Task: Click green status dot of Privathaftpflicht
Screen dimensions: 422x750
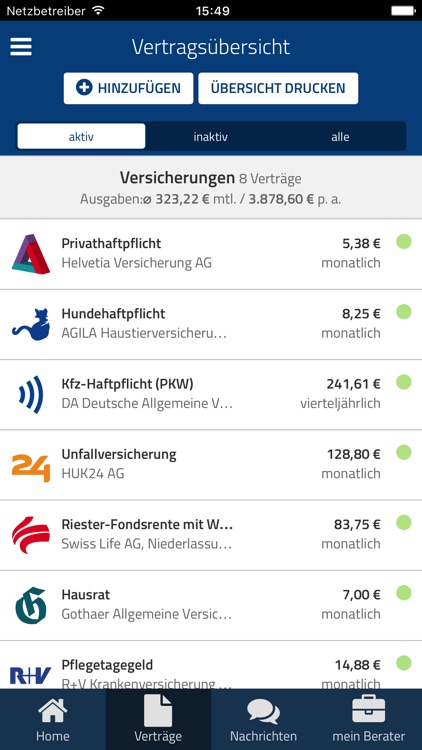Action: 404,242
